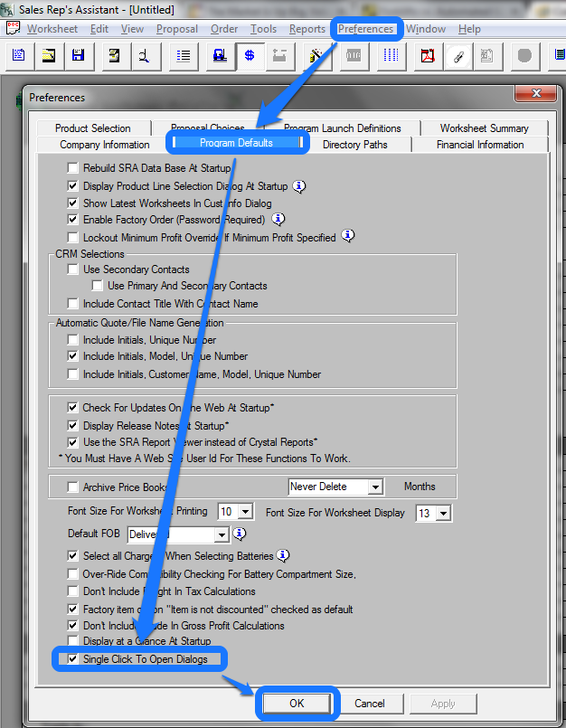The image size is (566, 728).
Task: Open the Order menu
Action: tap(224, 29)
